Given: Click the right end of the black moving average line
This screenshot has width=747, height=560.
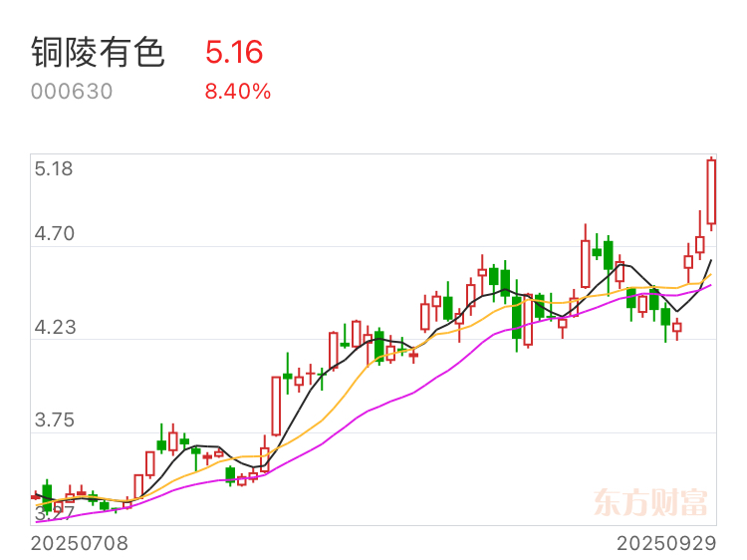Looking at the screenshot, I should (711, 261).
